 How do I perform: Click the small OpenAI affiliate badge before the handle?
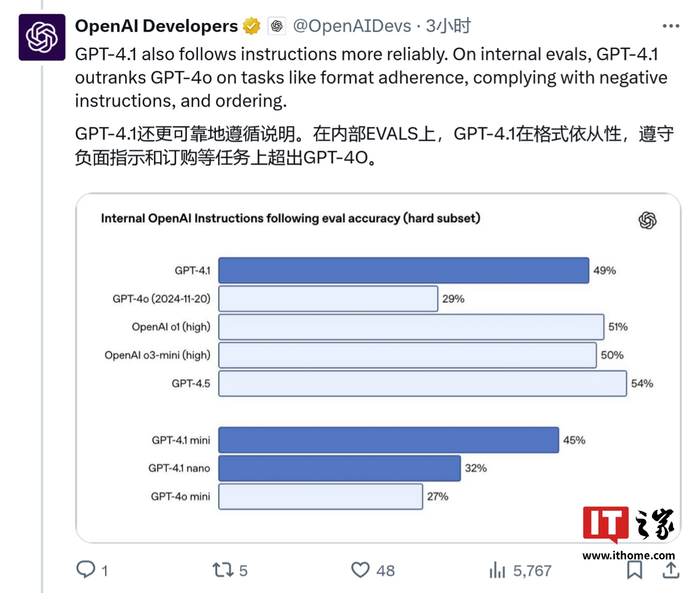click(x=277, y=26)
